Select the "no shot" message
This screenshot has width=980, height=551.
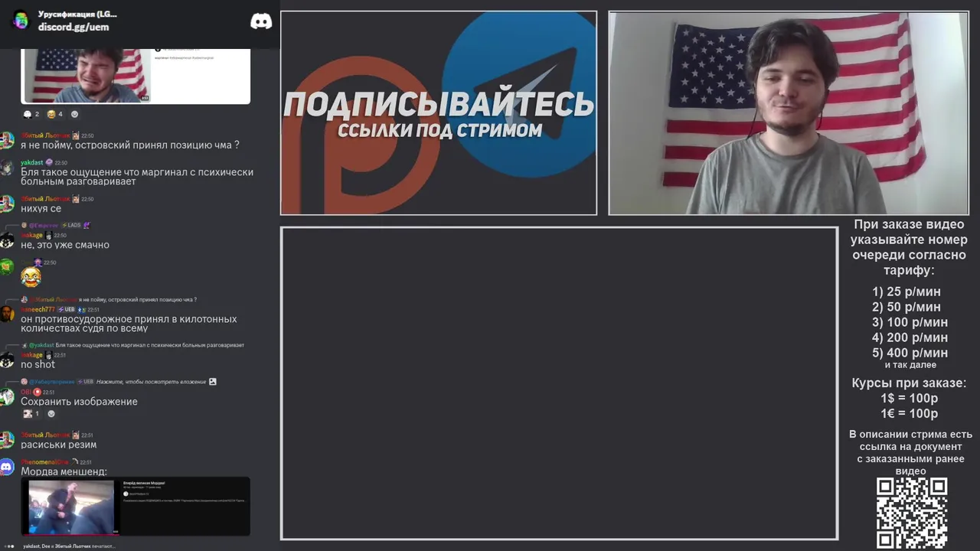coord(38,364)
